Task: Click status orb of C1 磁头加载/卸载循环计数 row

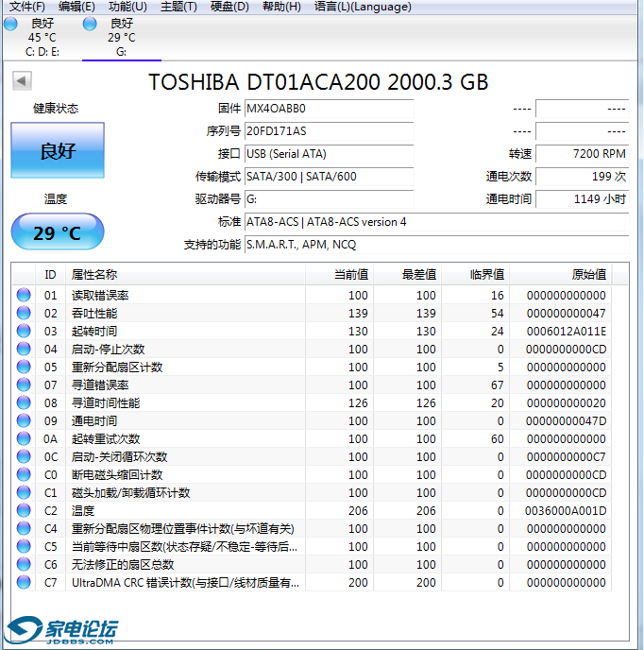Action: coord(24,492)
